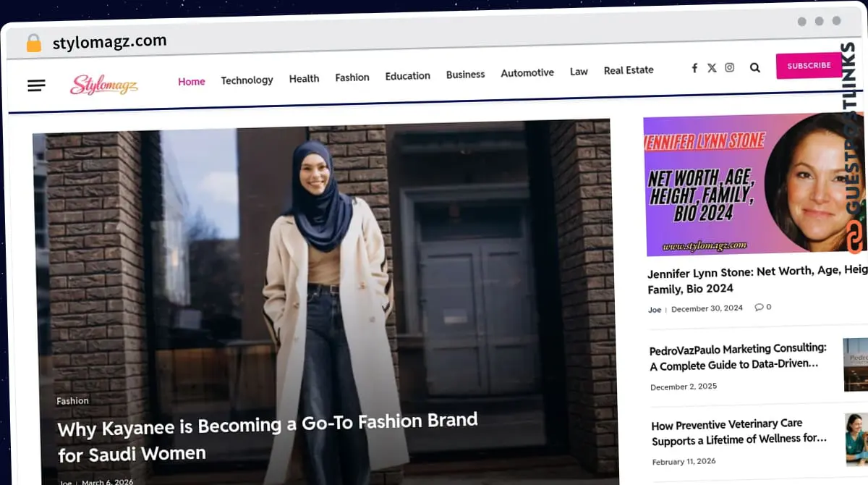
Task: Navigate to Real Estate section
Action: tap(629, 70)
